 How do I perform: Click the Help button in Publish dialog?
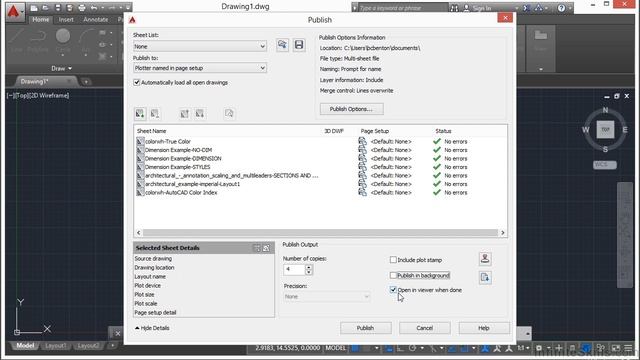point(484,328)
